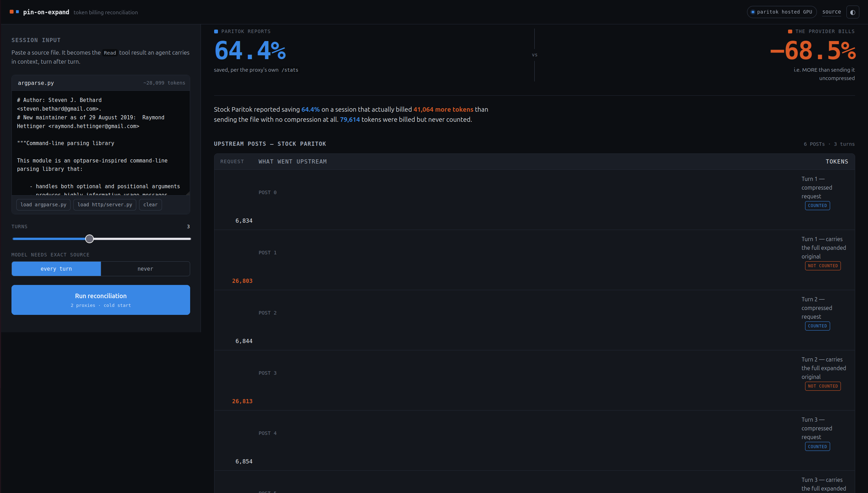Click the "pin-on-expand" title

pyautogui.click(x=46, y=12)
